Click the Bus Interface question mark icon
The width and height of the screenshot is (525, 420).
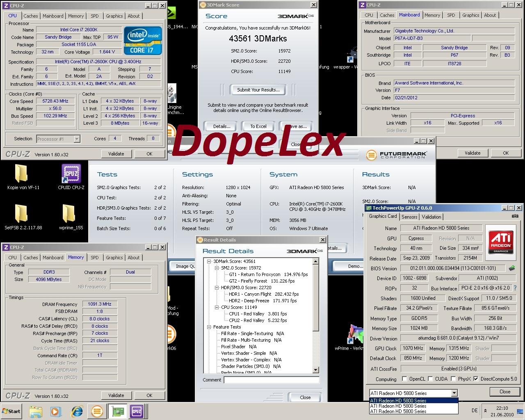coord(515,288)
